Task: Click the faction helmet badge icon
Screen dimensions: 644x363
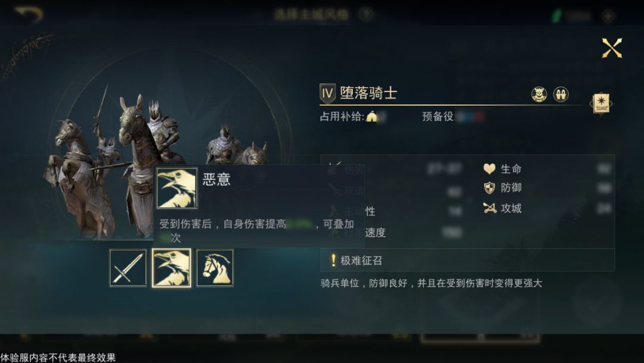Action: [539, 94]
